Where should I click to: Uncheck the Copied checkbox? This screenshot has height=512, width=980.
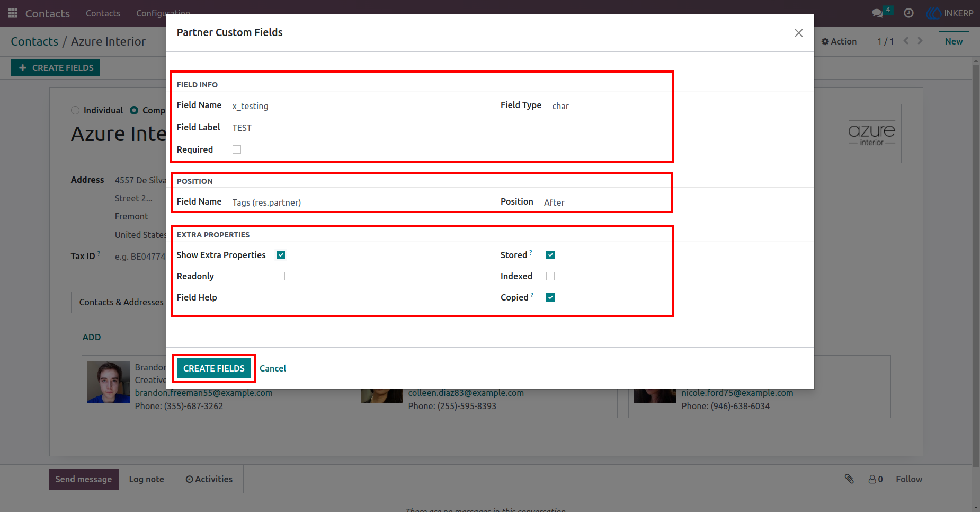point(550,297)
